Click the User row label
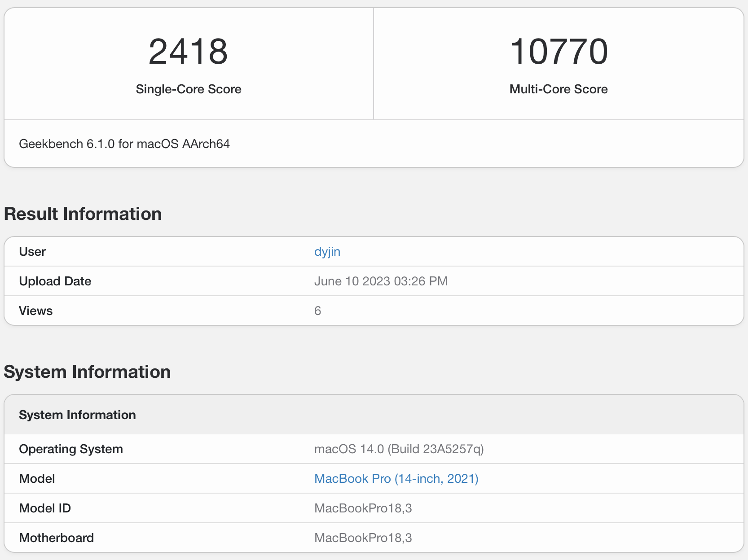 tap(32, 252)
